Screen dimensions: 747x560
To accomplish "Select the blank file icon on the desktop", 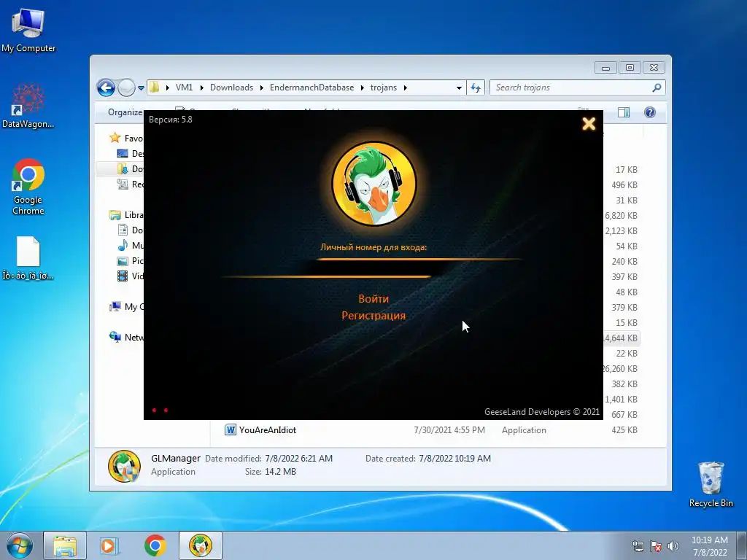I will coord(28,257).
